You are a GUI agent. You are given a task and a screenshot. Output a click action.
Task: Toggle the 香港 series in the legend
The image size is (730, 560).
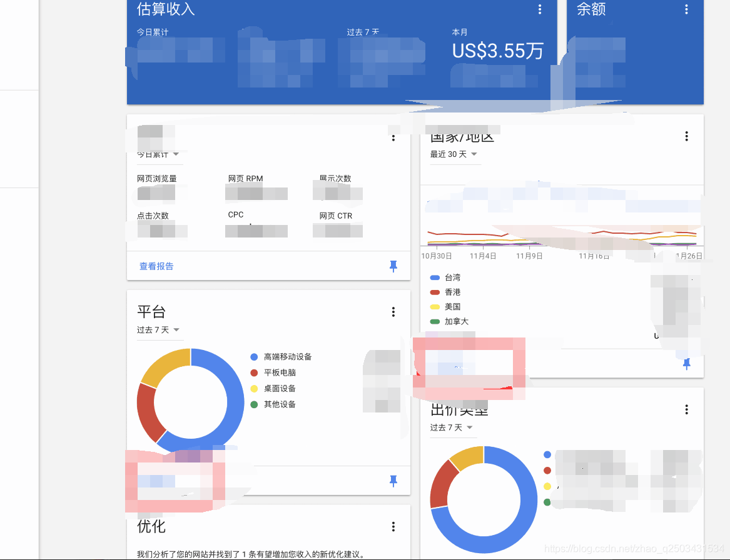[x=452, y=292]
